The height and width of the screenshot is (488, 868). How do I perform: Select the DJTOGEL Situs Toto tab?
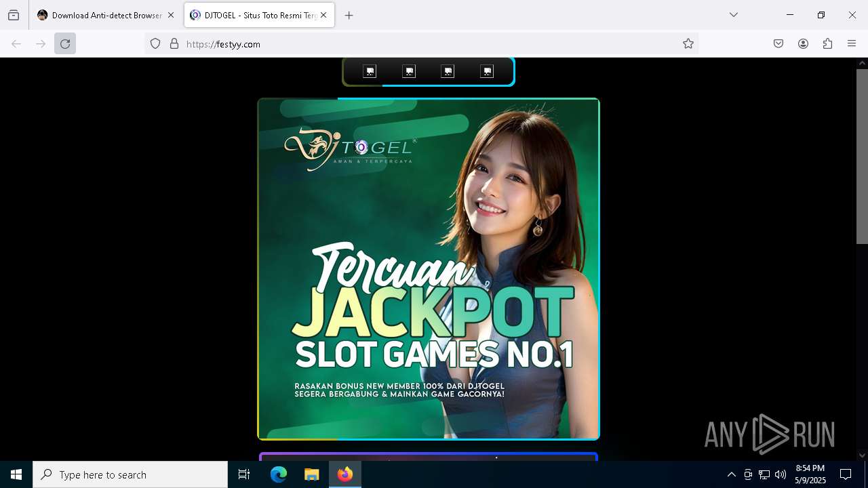click(x=259, y=15)
